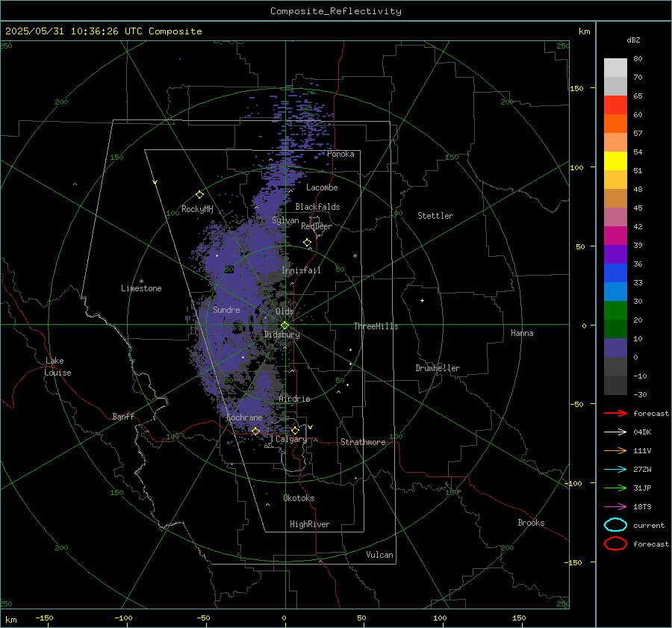672x628 pixels.
Task: Click the orange 111V arrow in legend
Action: [x=615, y=450]
